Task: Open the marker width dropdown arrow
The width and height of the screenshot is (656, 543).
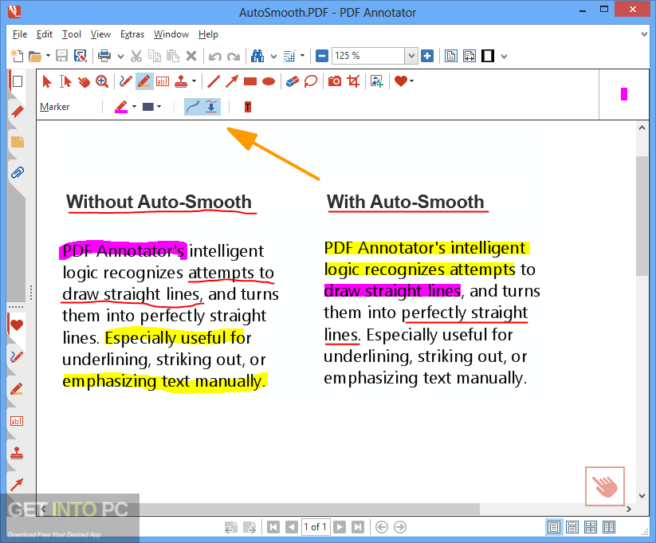Action: click(x=159, y=107)
